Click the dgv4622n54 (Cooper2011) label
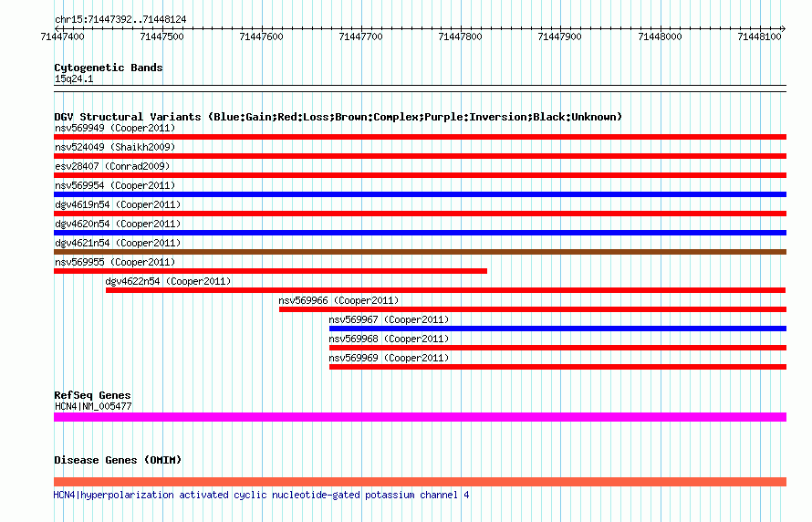Image resolution: width=812 pixels, height=522 pixels. pos(168,281)
